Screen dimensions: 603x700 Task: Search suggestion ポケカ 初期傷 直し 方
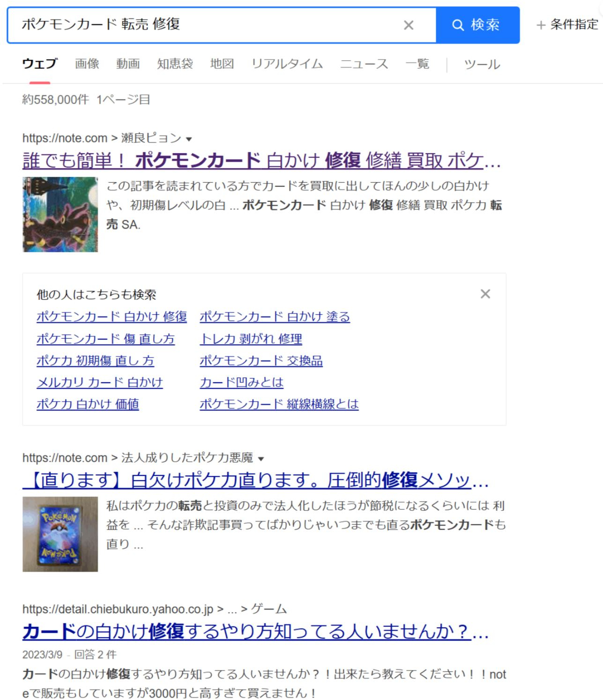pyautogui.click(x=95, y=361)
